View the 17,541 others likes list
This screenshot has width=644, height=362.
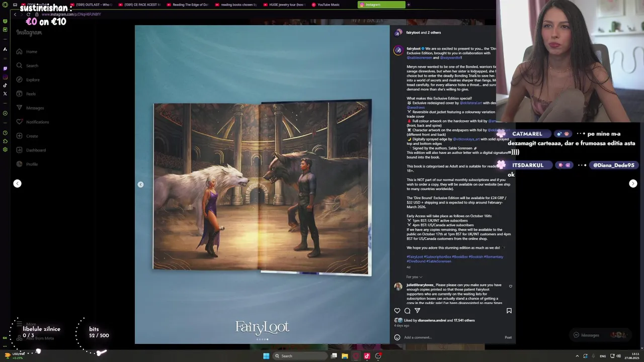(464, 320)
